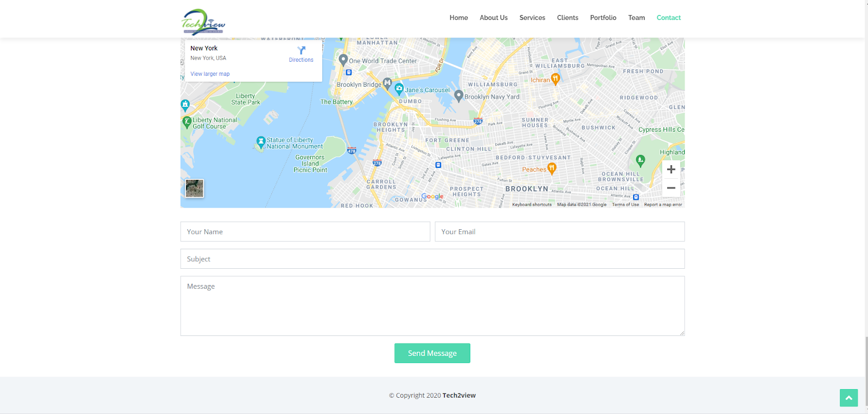Click the back-to-top arrow button
Image resolution: width=868 pixels, height=414 pixels.
click(848, 398)
